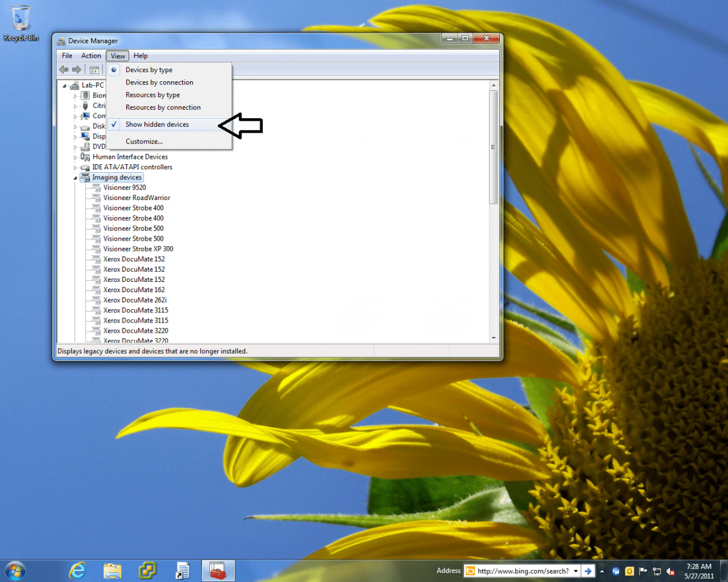Click the muted speaker icon in system tray
Viewport: 728px width, 582px height.
pyautogui.click(x=670, y=570)
